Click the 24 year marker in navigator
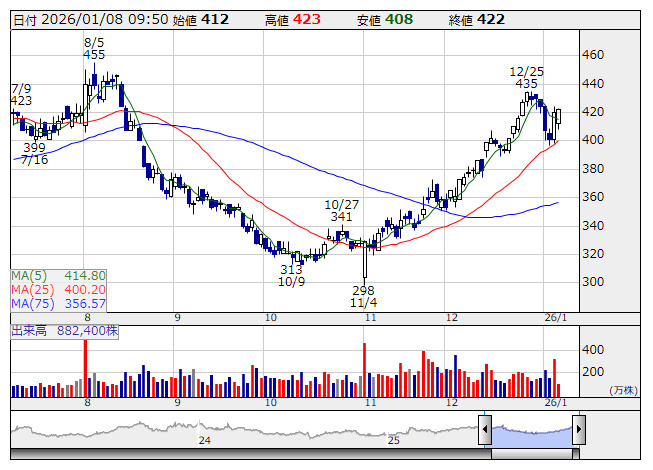653x470 pixels. coord(204,440)
